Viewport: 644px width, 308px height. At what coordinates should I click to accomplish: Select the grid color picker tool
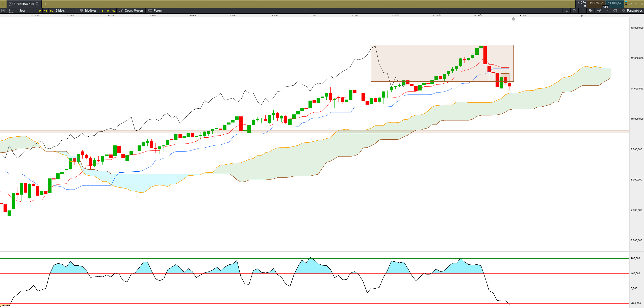(590, 11)
